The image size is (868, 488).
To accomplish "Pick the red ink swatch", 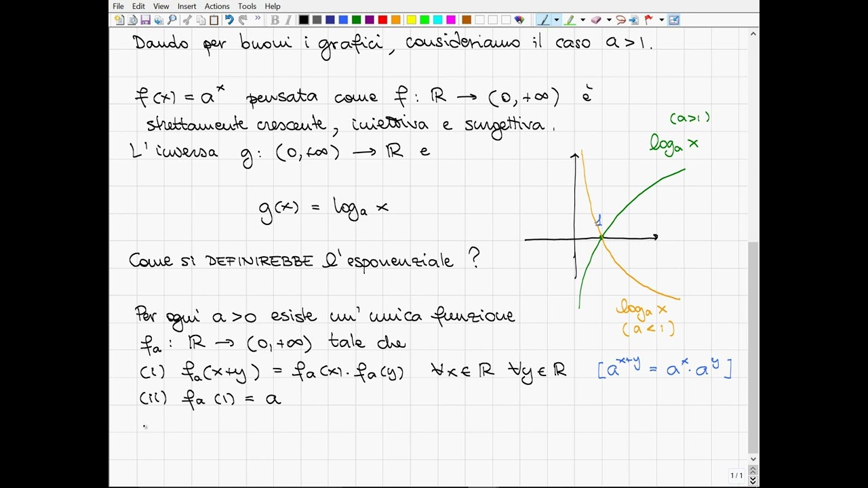I will click(x=382, y=20).
